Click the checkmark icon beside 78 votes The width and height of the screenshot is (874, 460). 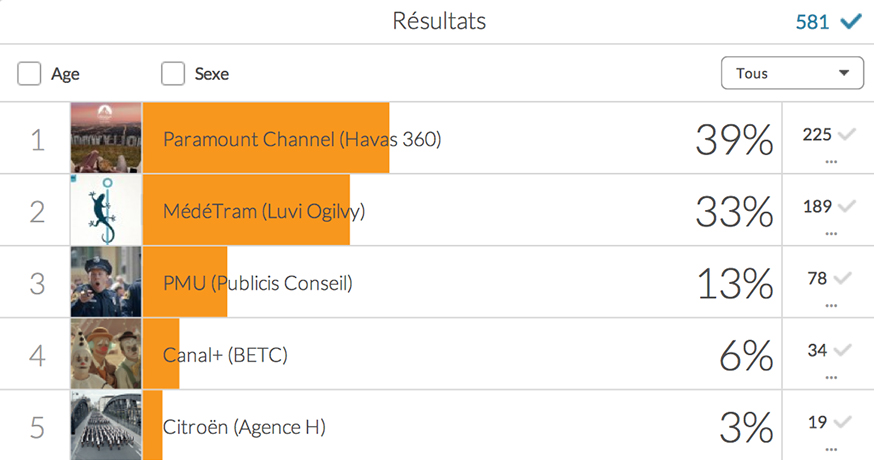coord(843,278)
